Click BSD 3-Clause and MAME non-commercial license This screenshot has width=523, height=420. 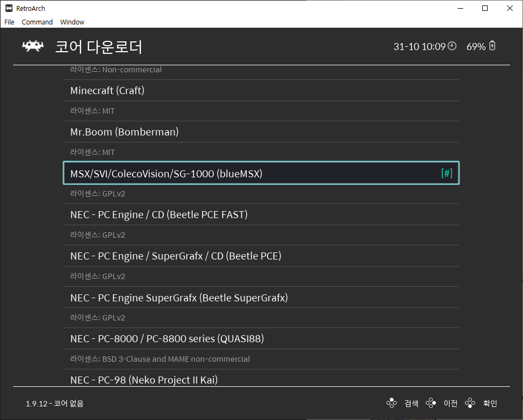(160, 359)
